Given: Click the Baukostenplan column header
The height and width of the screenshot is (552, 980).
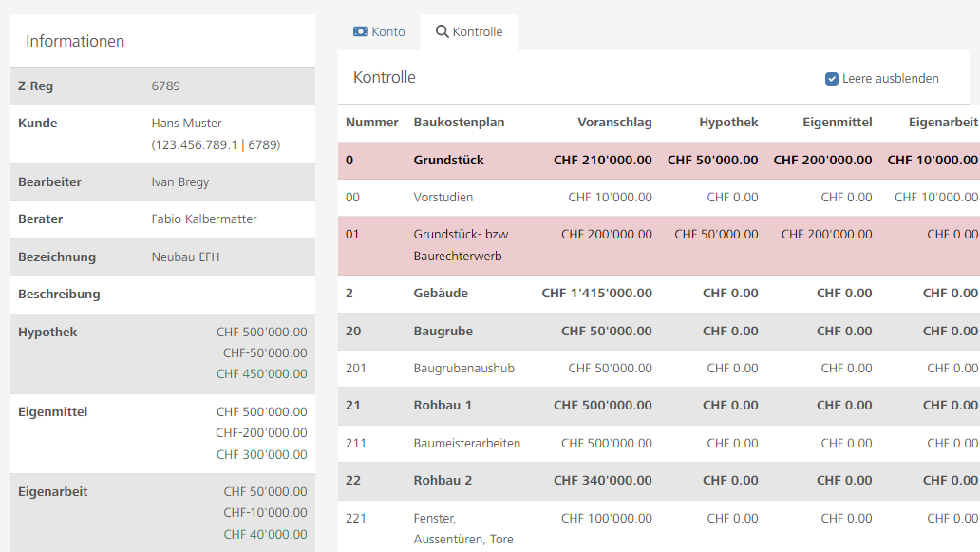Looking at the screenshot, I should pos(459,123).
